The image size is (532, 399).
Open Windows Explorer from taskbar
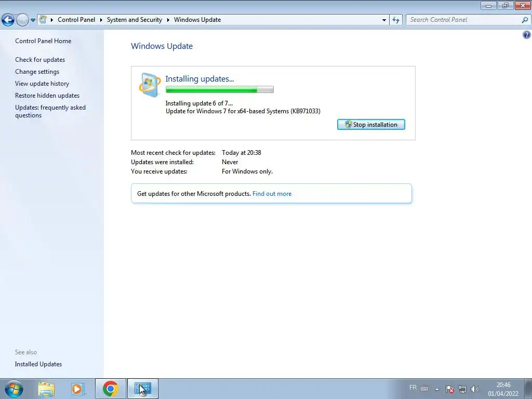pyautogui.click(x=46, y=389)
